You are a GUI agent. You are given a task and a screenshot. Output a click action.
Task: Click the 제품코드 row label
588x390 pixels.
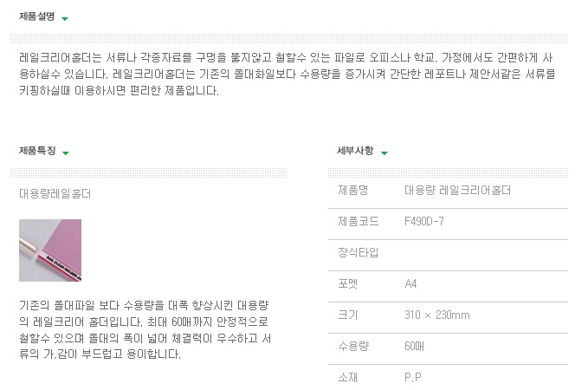(359, 222)
